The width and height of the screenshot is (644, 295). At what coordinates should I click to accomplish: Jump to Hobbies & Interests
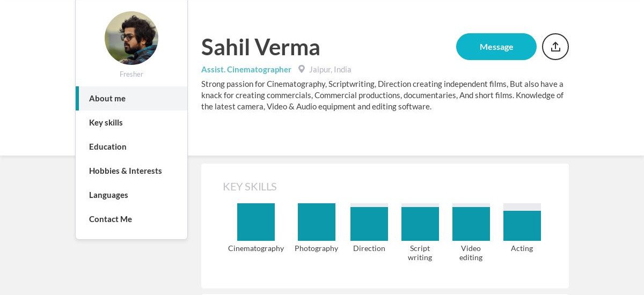(131, 171)
